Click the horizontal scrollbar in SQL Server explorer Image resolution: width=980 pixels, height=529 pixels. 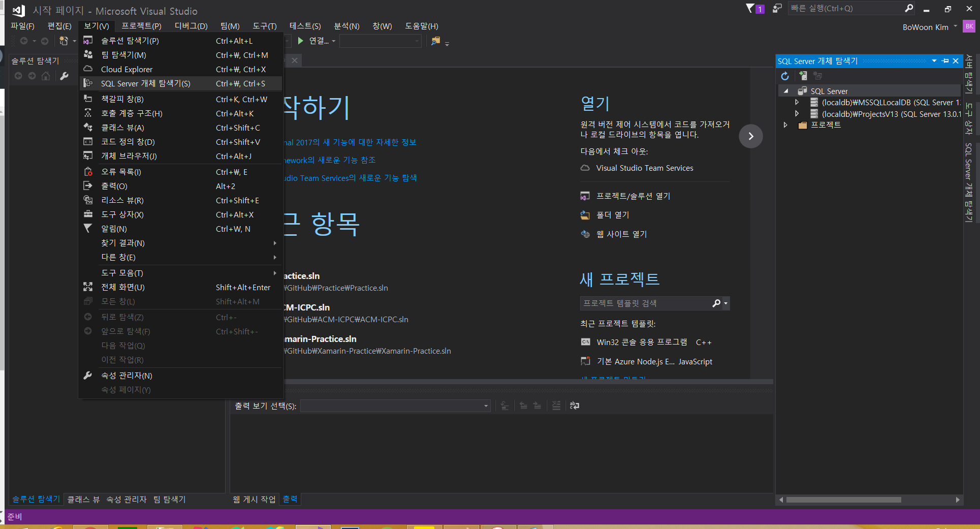point(843,500)
